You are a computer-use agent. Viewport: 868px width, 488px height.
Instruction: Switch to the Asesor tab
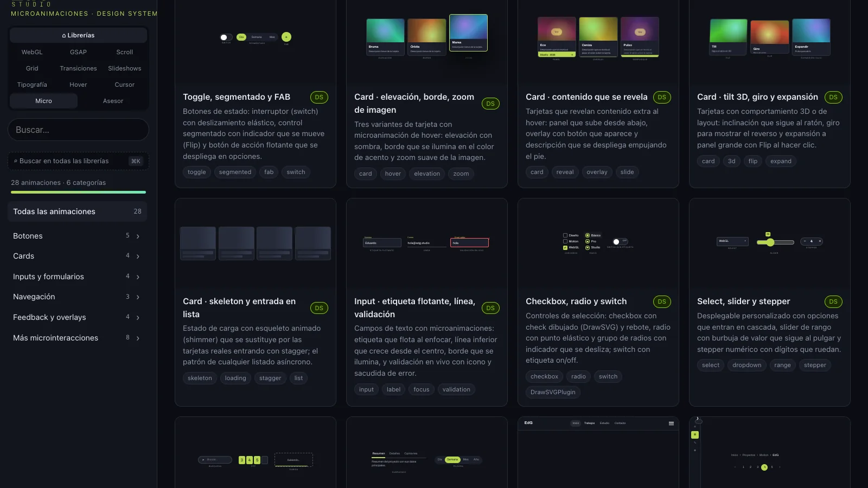coord(113,101)
